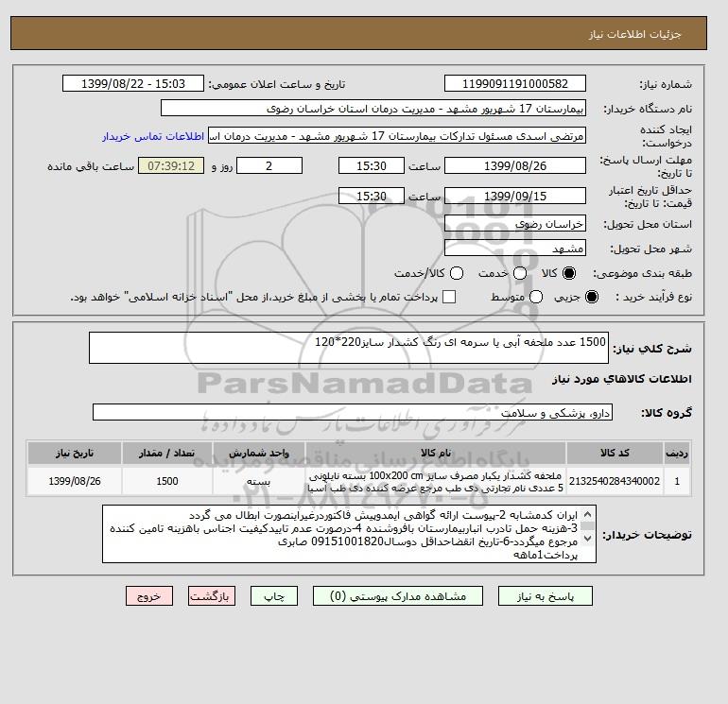The image size is (728, 704).
Task: Click the price validity date 1399/09/15 field
Action: point(515,196)
